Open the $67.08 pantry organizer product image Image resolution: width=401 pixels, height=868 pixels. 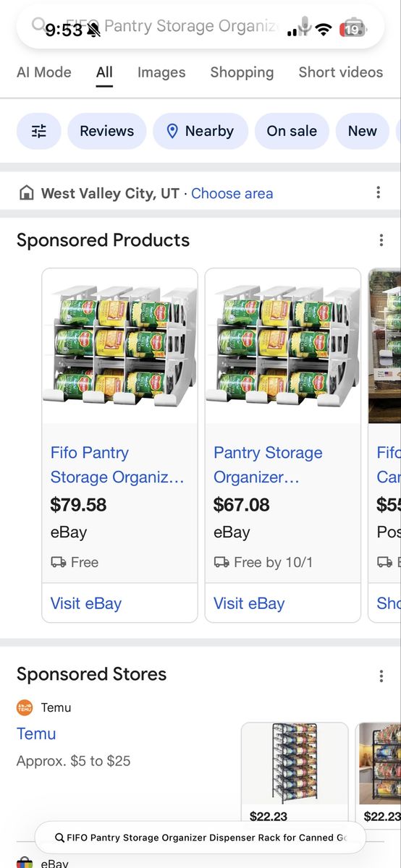283,346
